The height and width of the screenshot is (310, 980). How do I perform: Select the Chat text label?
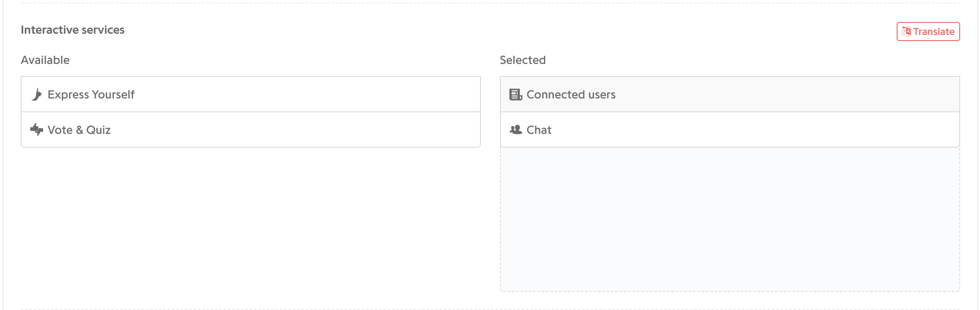coord(539,130)
